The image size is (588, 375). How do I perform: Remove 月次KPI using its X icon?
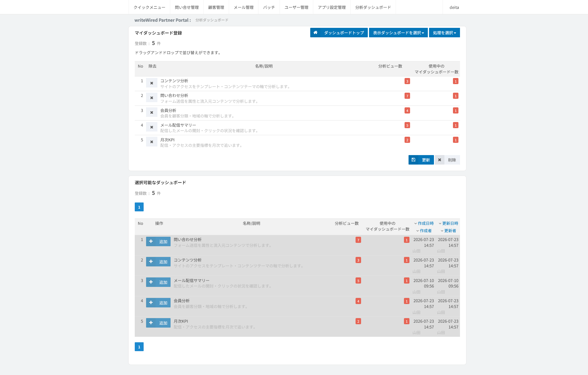[x=152, y=142]
